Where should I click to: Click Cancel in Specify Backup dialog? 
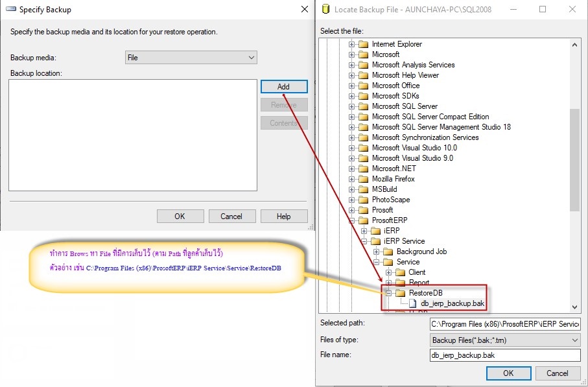tap(232, 217)
